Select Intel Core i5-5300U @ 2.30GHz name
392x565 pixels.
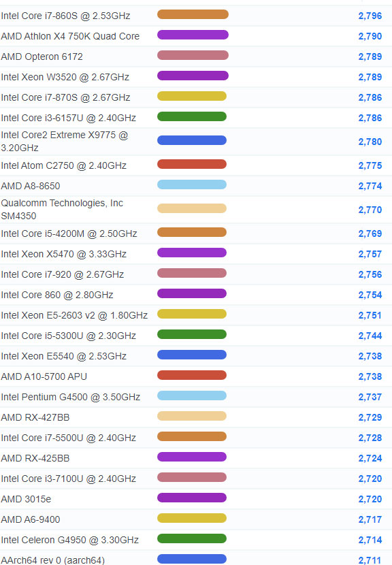click(x=69, y=336)
